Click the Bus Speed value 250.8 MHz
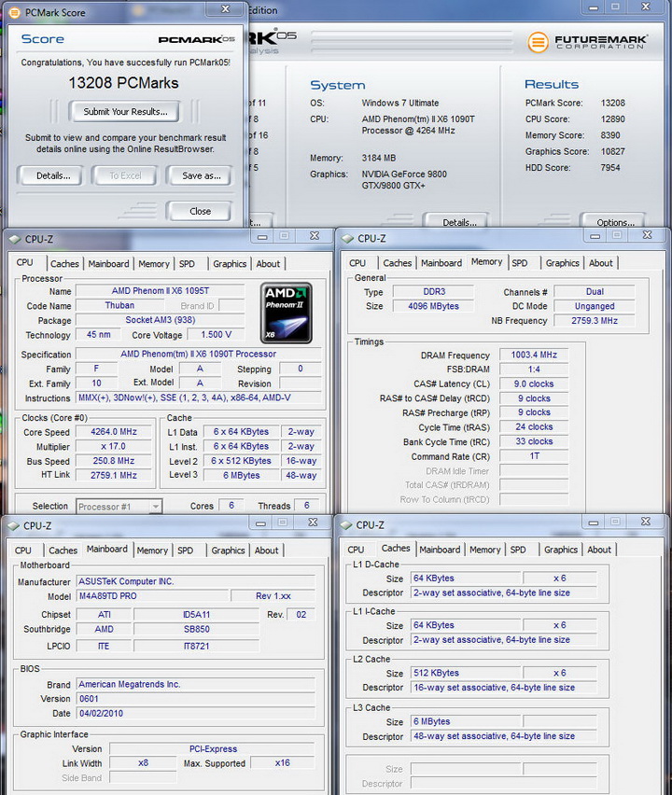 pyautogui.click(x=114, y=461)
